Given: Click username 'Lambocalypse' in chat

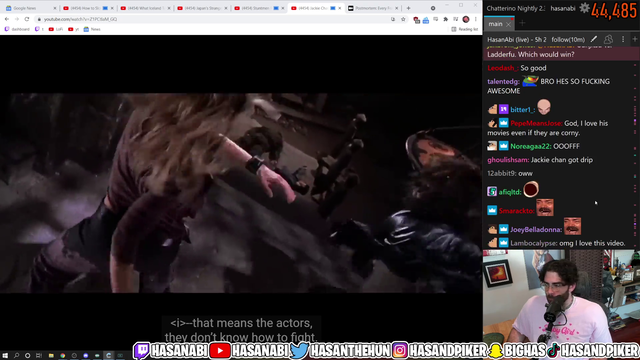Looking at the screenshot, I should 533,243.
